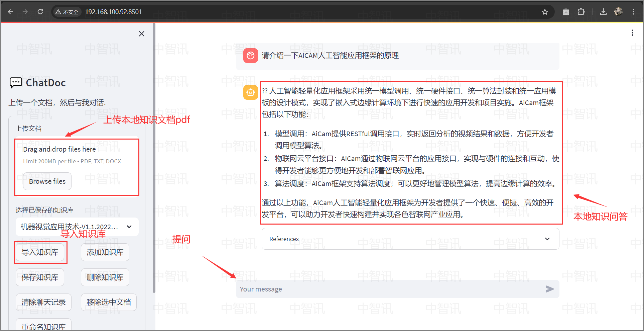This screenshot has height=331, width=644.
Task: Click the 不安全 site security badge
Action: click(67, 12)
